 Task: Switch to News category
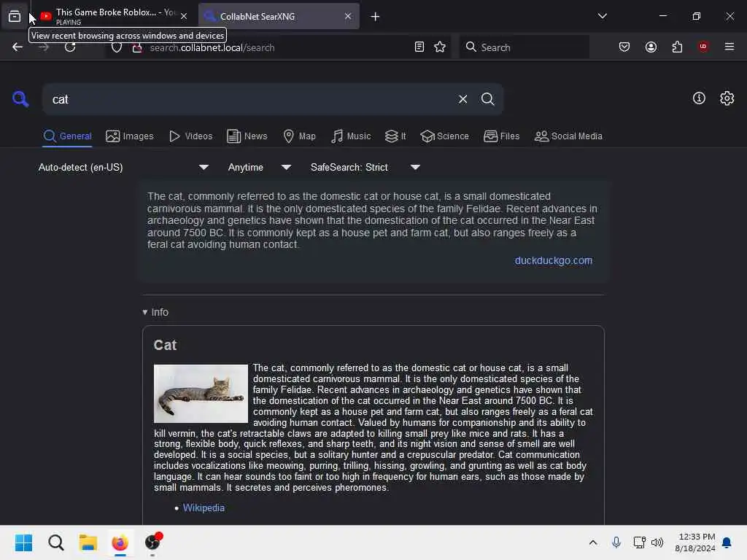point(247,136)
